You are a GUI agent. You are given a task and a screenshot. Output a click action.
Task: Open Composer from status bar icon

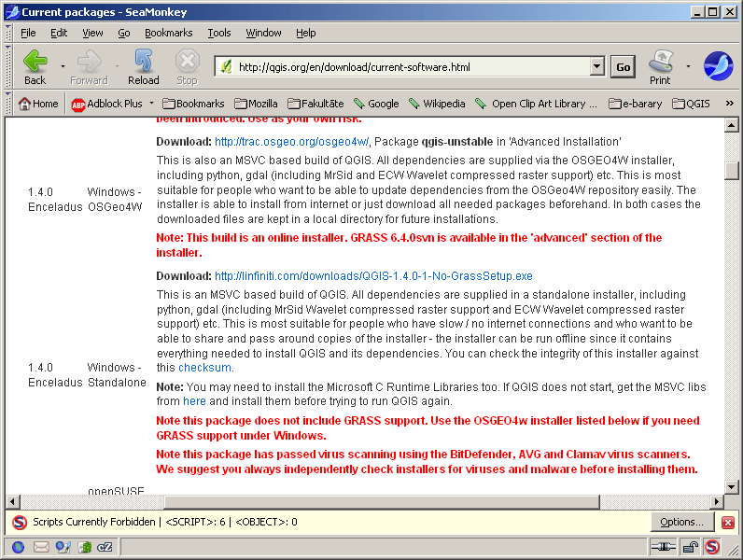click(x=63, y=547)
